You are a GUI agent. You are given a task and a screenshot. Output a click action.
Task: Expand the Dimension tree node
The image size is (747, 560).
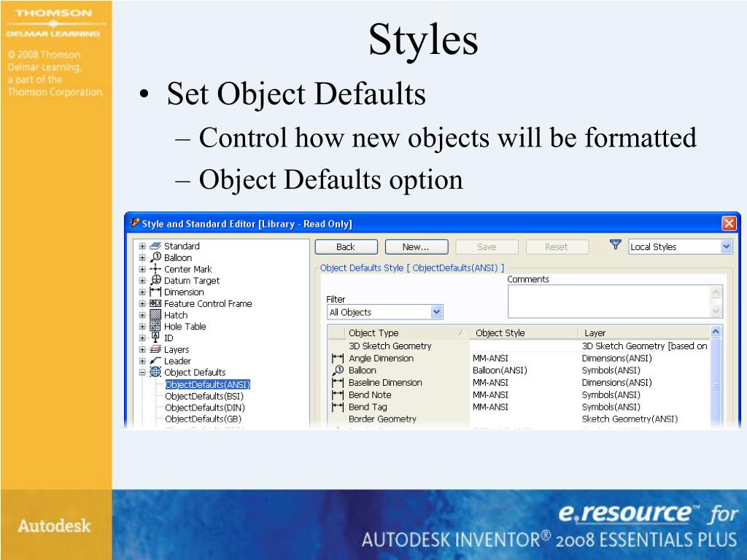click(x=143, y=292)
